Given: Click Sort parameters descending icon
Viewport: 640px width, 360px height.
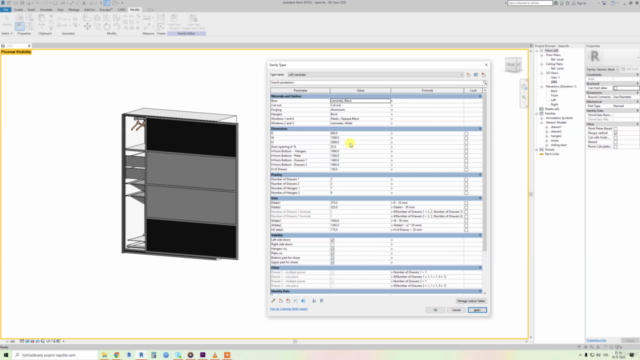Looking at the screenshot, I should pos(322,301).
